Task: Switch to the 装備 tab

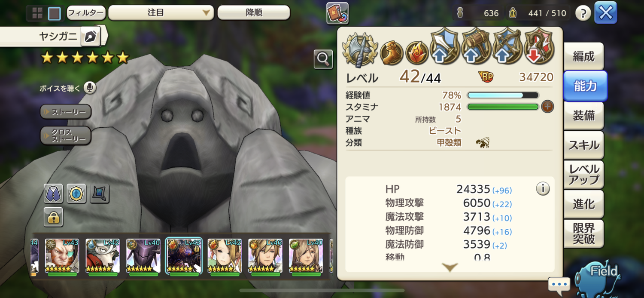Action: (x=583, y=116)
